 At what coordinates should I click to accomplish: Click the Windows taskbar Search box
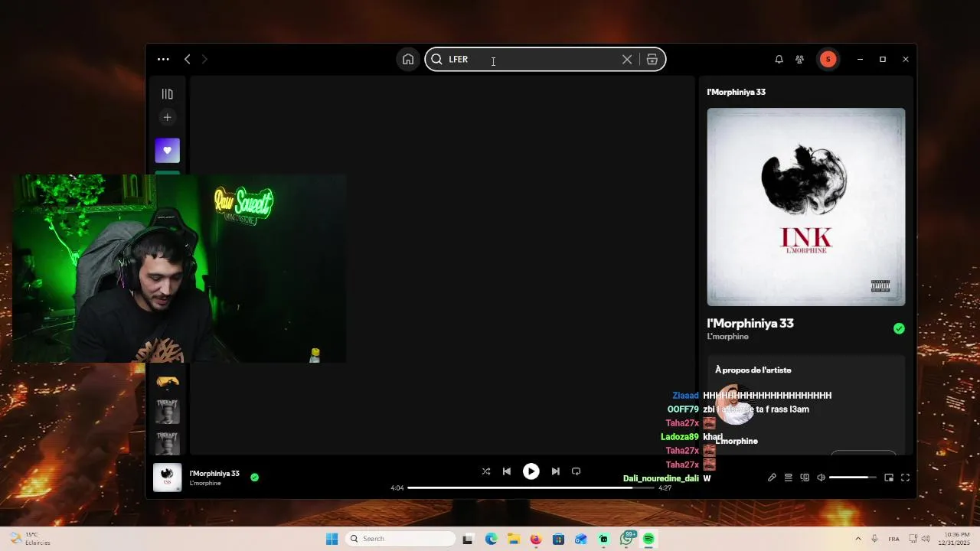click(x=400, y=539)
